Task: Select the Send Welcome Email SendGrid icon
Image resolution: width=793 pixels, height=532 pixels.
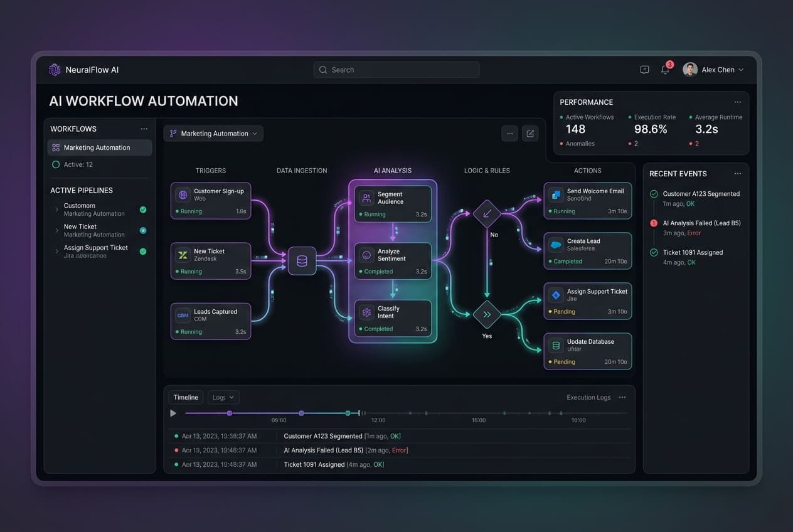Action: pos(555,194)
